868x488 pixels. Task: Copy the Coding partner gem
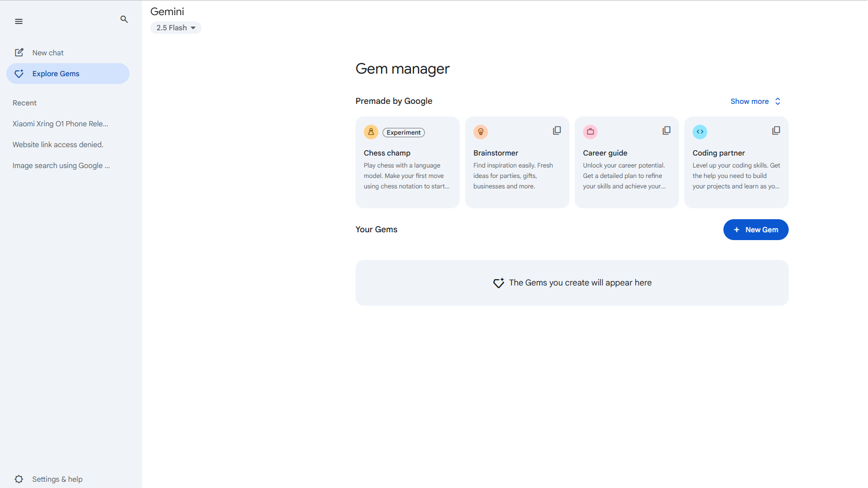[x=776, y=130]
